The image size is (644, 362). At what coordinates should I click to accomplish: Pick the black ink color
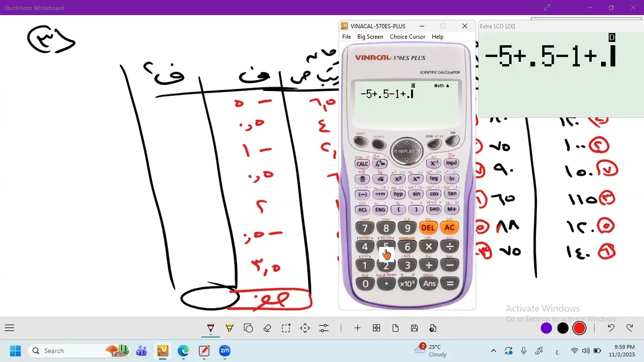pos(562,328)
